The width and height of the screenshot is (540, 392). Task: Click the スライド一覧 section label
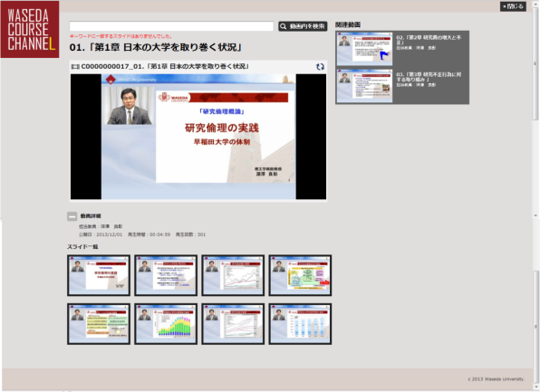[x=82, y=247]
